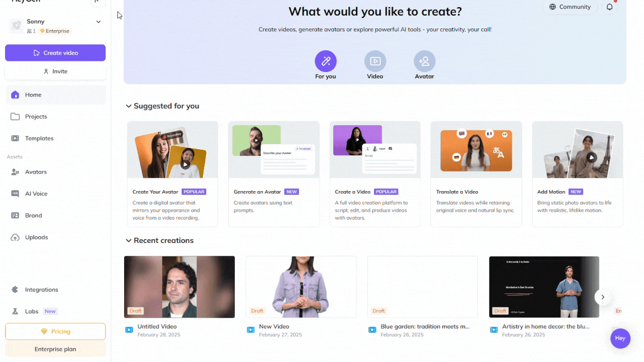Select the Video category icon
This screenshot has width=644, height=362.
375,61
